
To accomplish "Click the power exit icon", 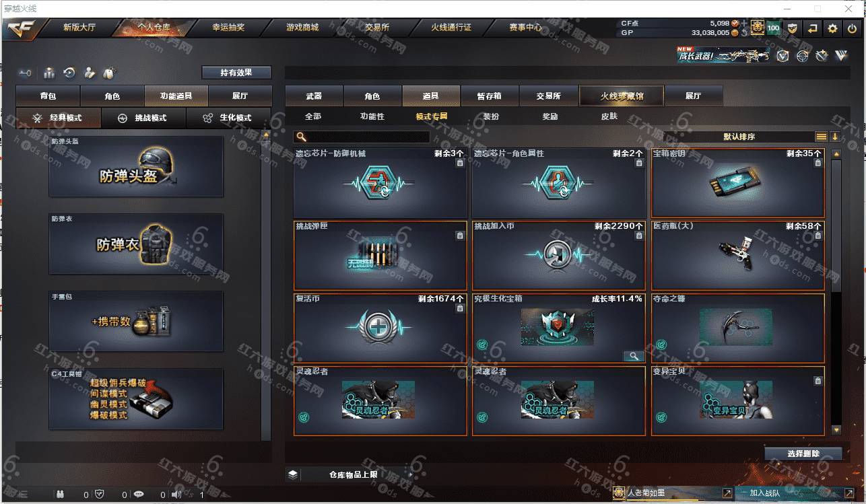I will point(852,28).
